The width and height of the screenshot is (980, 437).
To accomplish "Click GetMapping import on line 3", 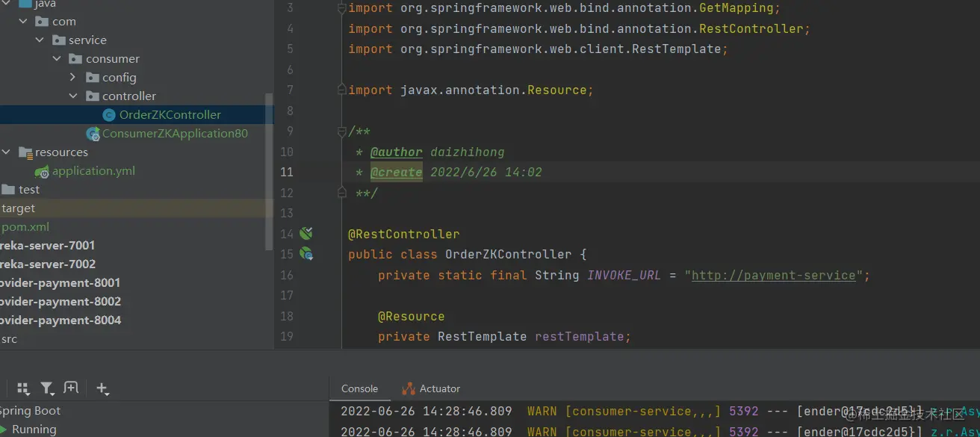I will [x=564, y=9].
